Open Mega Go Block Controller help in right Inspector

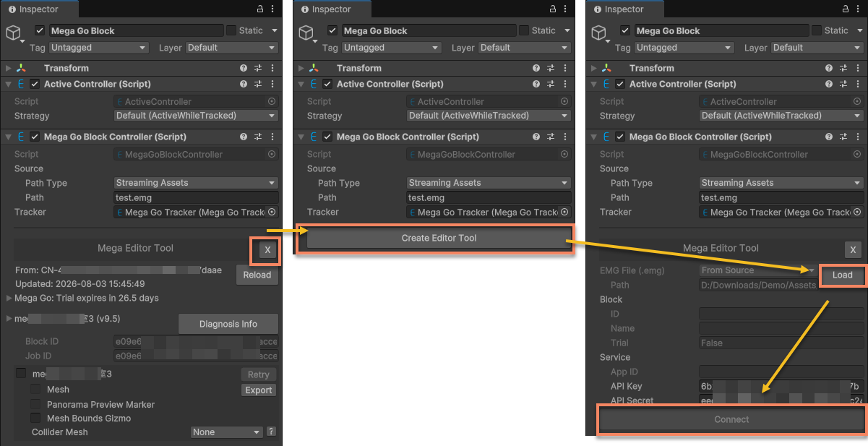(829, 137)
